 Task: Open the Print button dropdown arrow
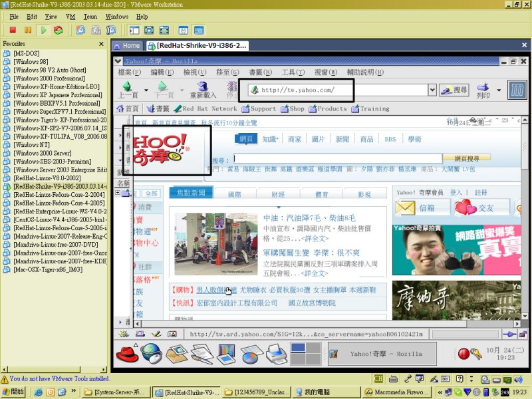coord(499,90)
